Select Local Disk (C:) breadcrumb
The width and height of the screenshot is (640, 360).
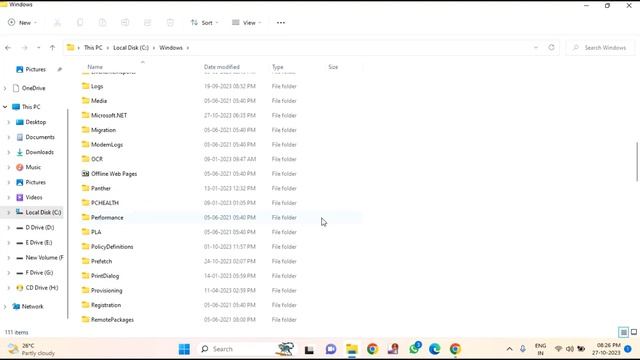pyautogui.click(x=131, y=48)
